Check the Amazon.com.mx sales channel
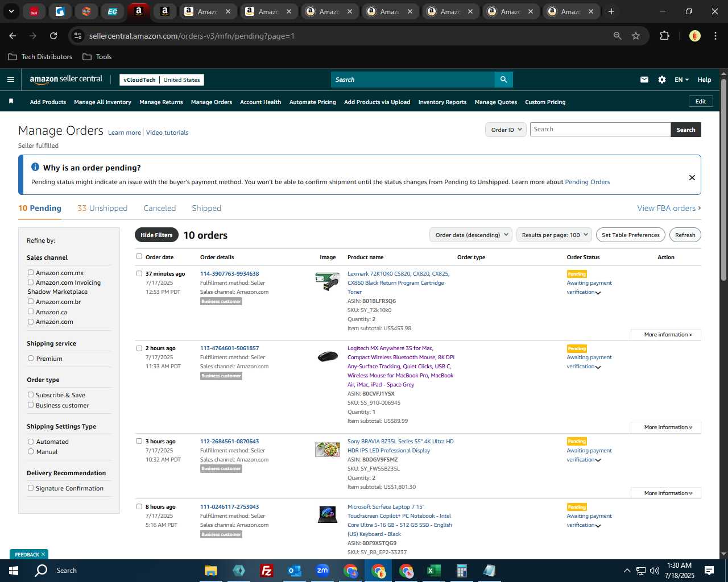728x582 pixels. [x=31, y=273]
